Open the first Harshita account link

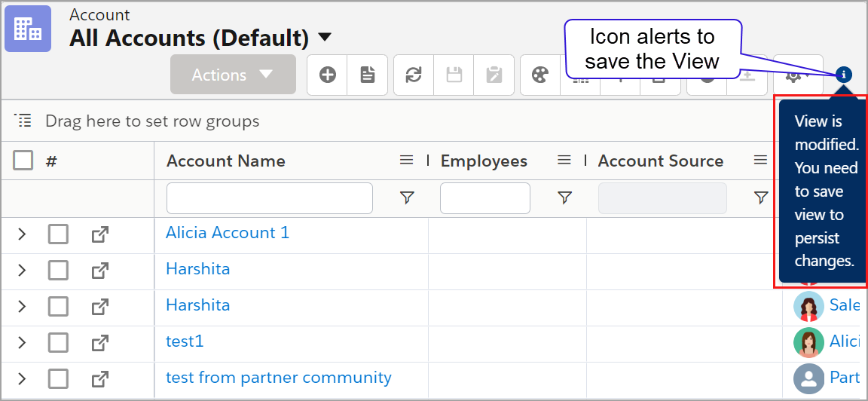coord(197,269)
